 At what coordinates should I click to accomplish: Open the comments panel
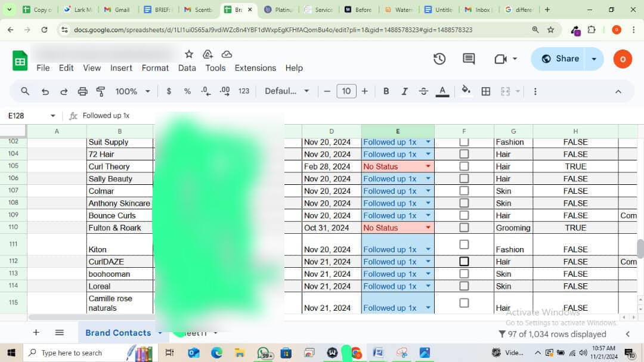coord(469,59)
